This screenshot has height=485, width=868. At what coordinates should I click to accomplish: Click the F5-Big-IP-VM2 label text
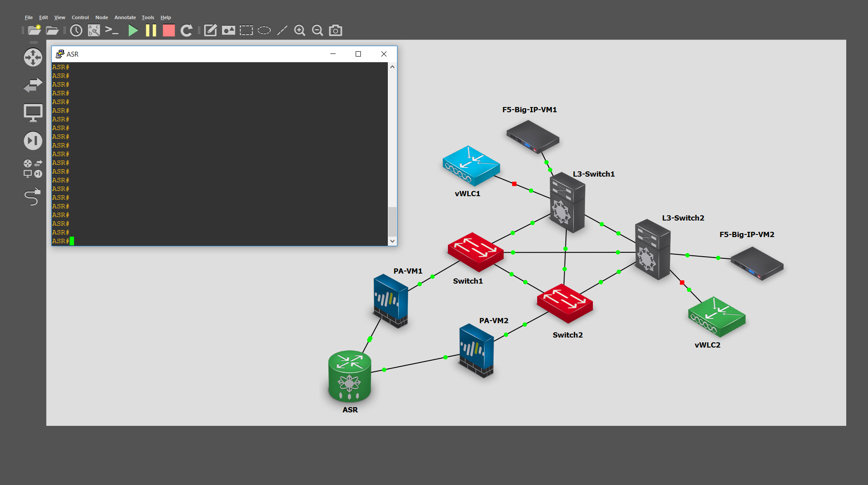(747, 234)
